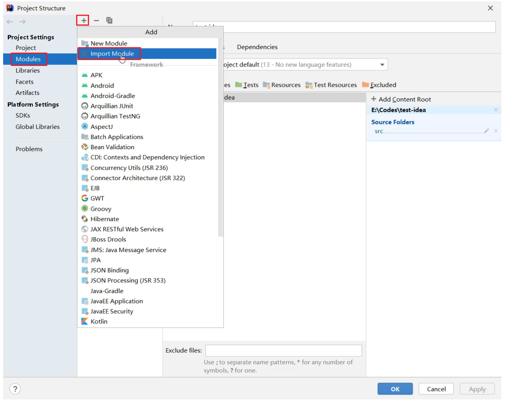532x404 pixels.
Task: Click the Hibernate framework icon
Action: (x=85, y=219)
